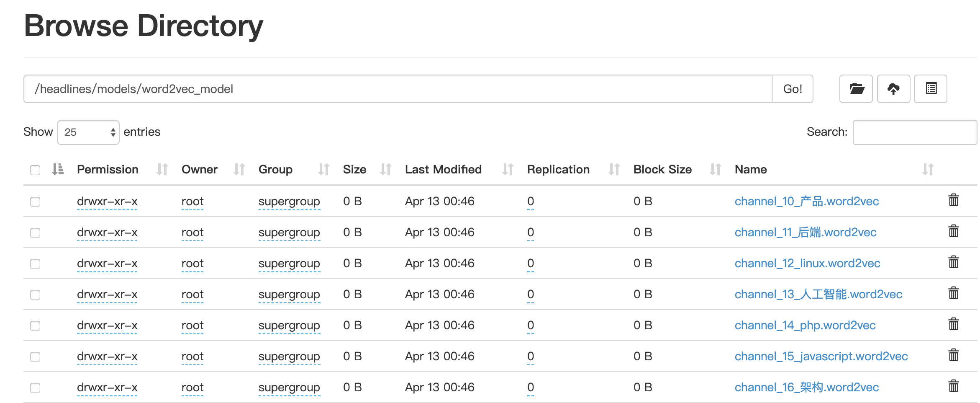Trash the channel_14_php.word2vec entry
Screen dimensions: 980x403
[954, 324]
